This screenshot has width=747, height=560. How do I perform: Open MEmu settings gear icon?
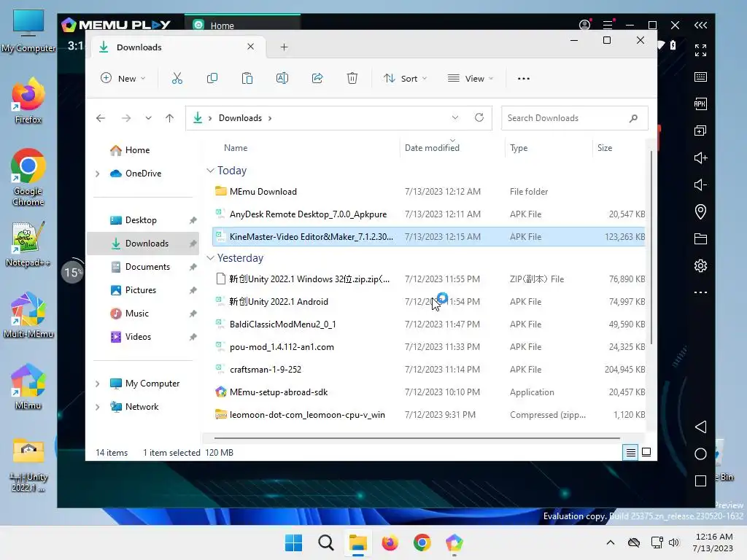click(700, 265)
